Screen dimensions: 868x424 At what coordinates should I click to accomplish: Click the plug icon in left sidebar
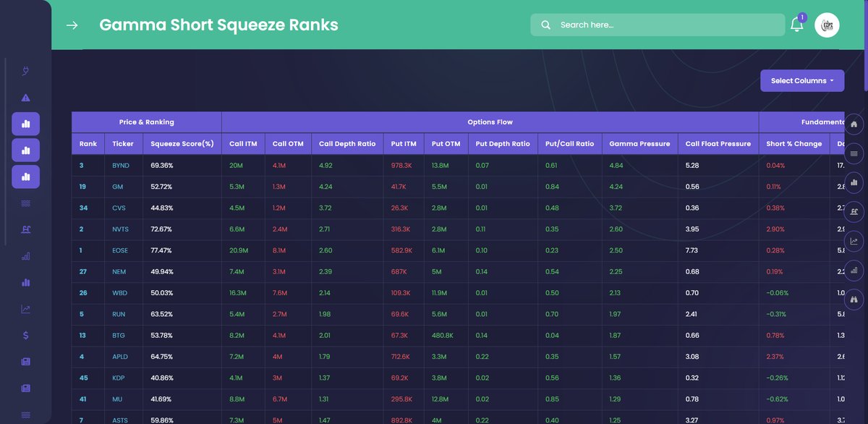(x=26, y=71)
